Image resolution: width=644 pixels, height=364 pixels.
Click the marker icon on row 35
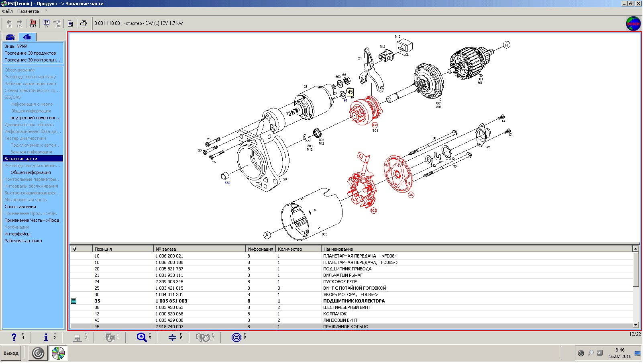click(x=74, y=301)
